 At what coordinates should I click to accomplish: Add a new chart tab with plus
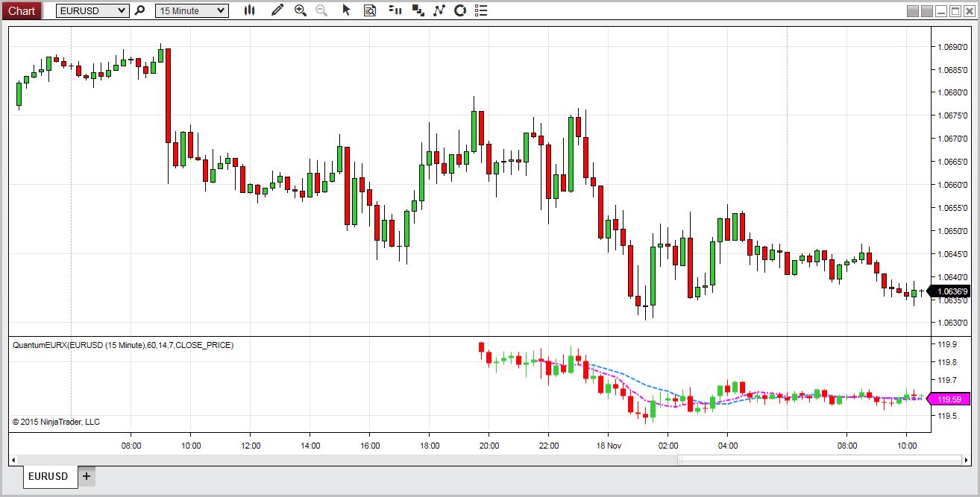pyautogui.click(x=87, y=476)
